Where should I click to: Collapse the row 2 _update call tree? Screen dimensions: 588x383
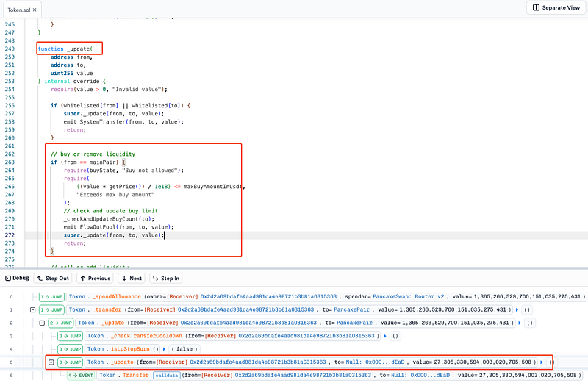tap(43, 323)
